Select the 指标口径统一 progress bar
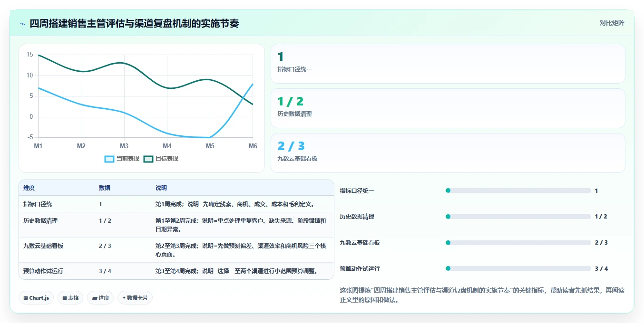 pos(518,190)
